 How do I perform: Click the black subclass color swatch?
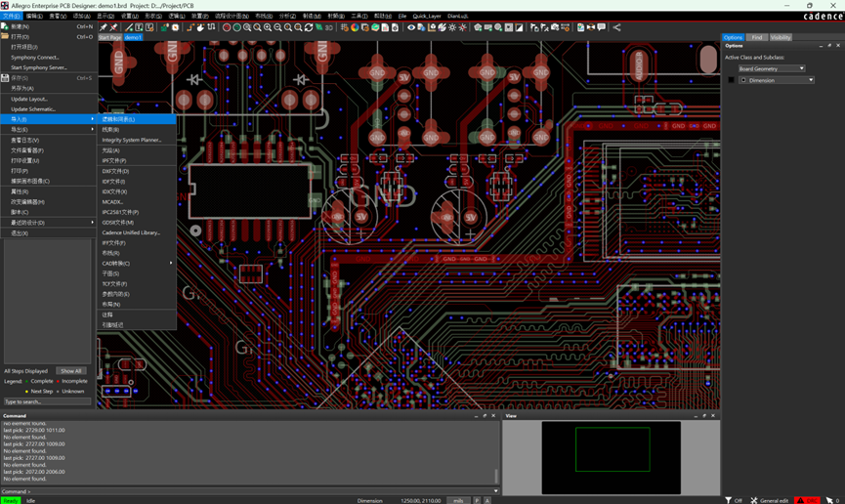[732, 80]
